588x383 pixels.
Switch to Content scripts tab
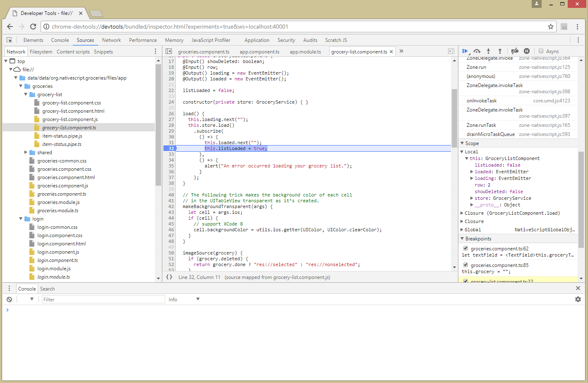click(73, 52)
